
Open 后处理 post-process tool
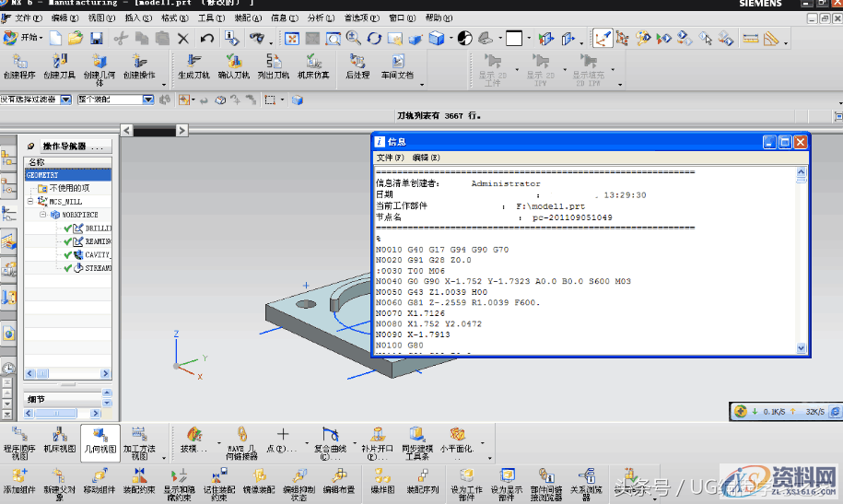[x=357, y=64]
